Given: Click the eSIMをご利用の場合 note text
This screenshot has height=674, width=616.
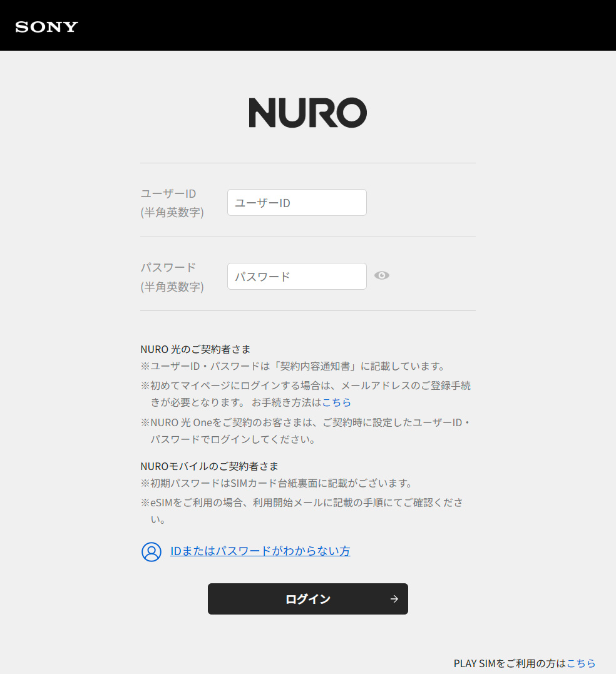Looking at the screenshot, I should 302,511.
